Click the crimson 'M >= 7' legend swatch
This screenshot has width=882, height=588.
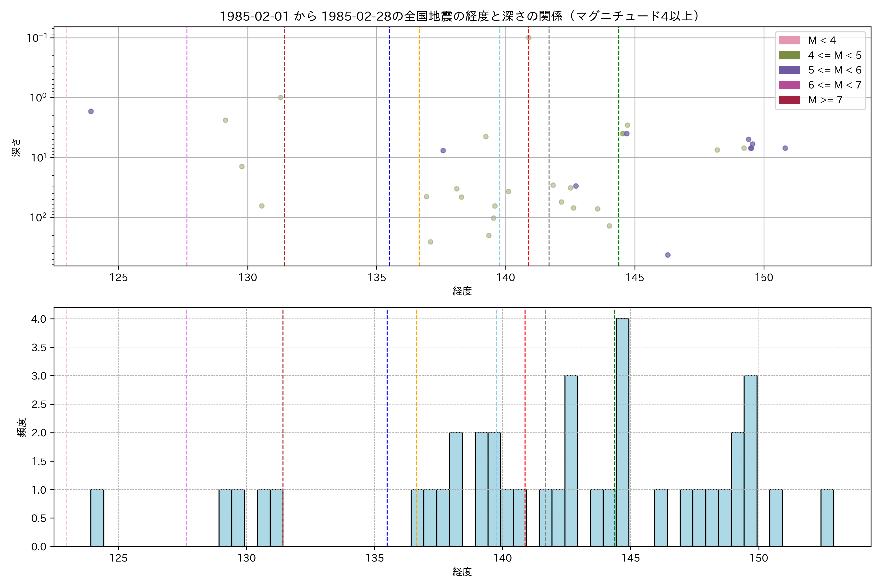[x=789, y=100]
